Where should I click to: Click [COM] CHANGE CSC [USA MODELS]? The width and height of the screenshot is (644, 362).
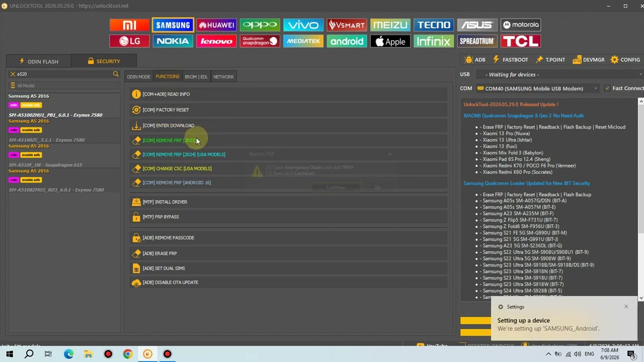pos(289,168)
